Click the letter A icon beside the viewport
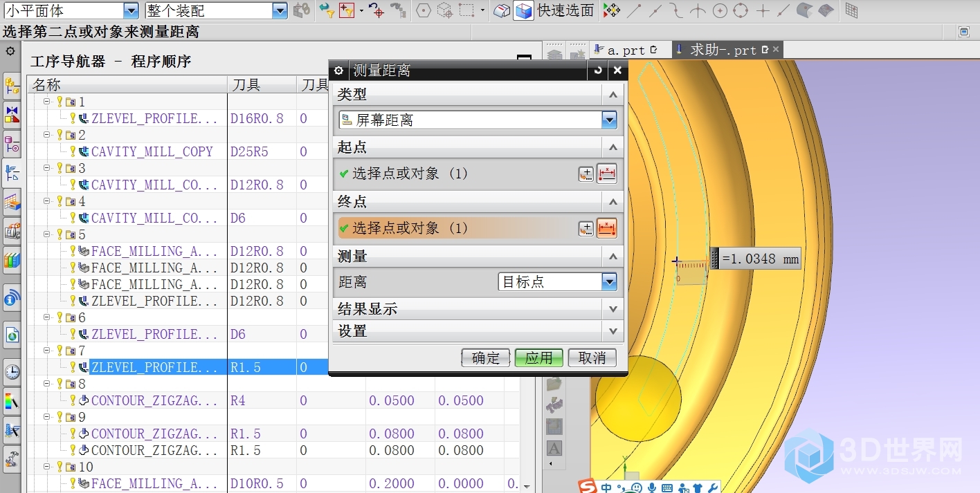 point(554,448)
